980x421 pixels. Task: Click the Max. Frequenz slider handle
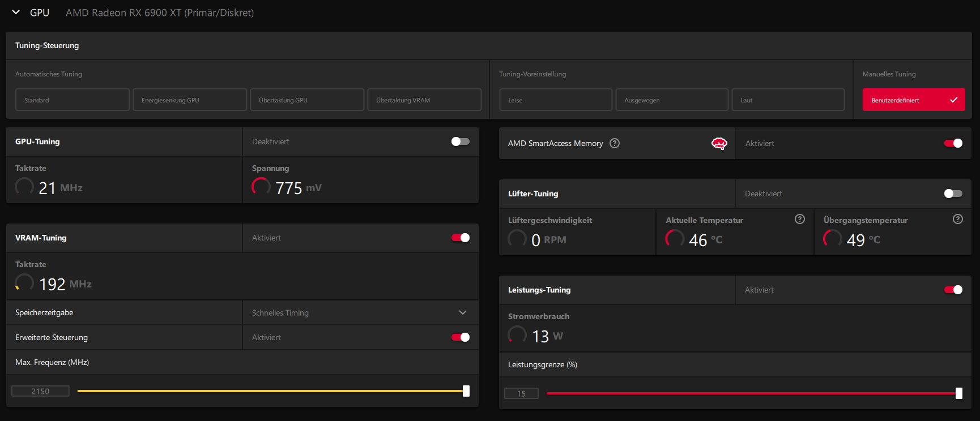pos(466,391)
